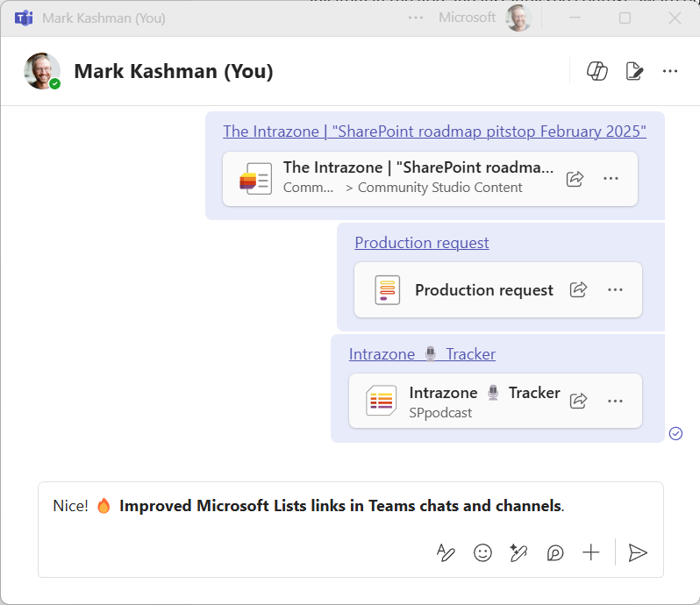Open title bar ellipsis settings menu
Screen dimensions: 700x605
click(x=416, y=18)
